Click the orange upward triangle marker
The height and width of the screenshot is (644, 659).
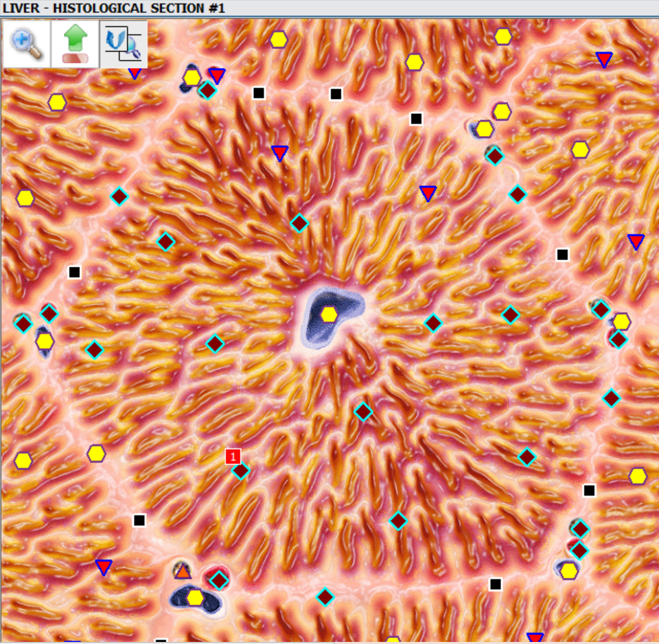183,572
